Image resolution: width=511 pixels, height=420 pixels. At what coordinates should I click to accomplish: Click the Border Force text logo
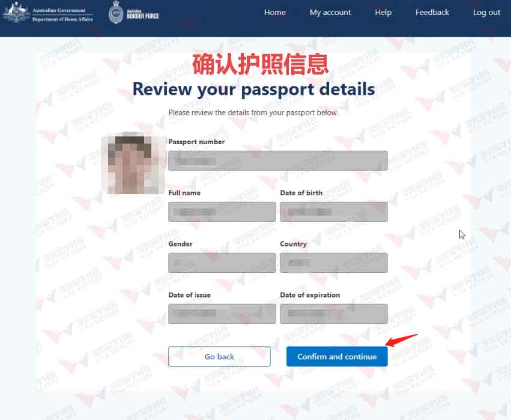(143, 14)
